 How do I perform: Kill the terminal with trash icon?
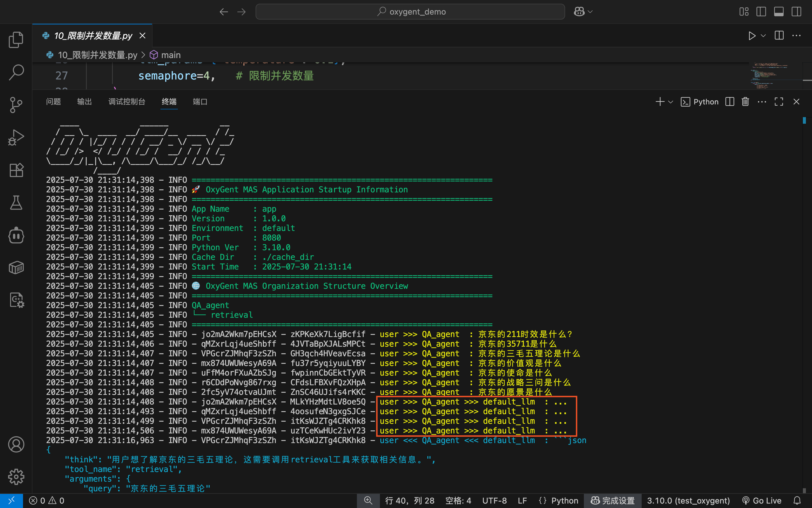coord(745,102)
